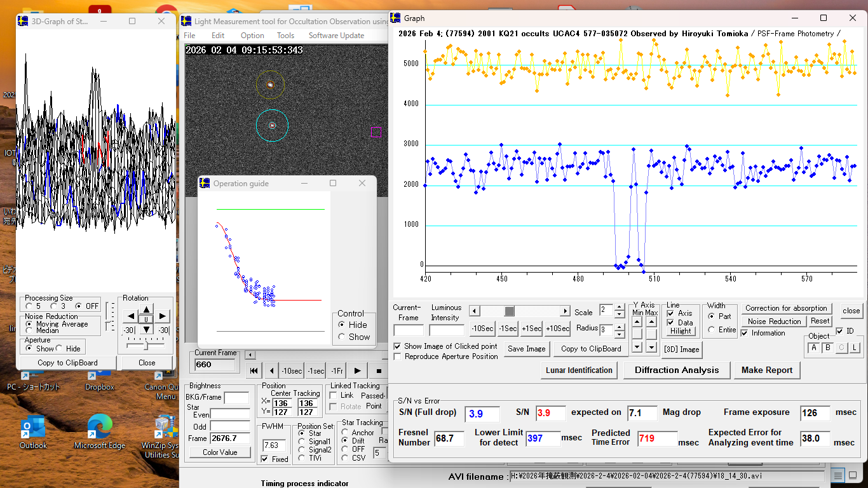Click the horizontal rotation slider thumb
Image resolution: width=868 pixels, height=488 pixels.
point(146,345)
